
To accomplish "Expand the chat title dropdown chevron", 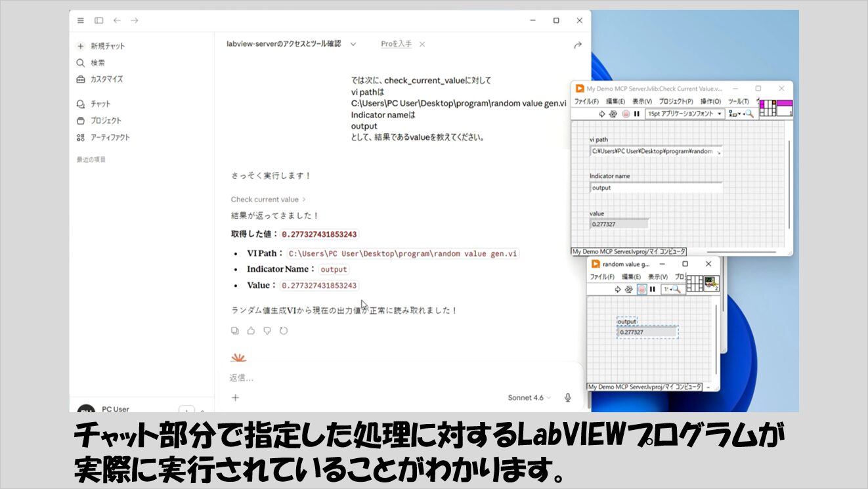I will (353, 44).
